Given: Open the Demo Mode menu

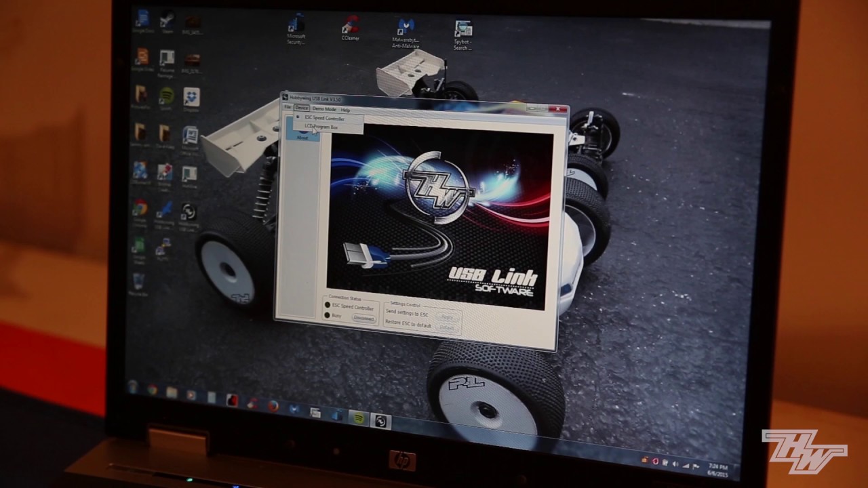Looking at the screenshot, I should tap(324, 109).
